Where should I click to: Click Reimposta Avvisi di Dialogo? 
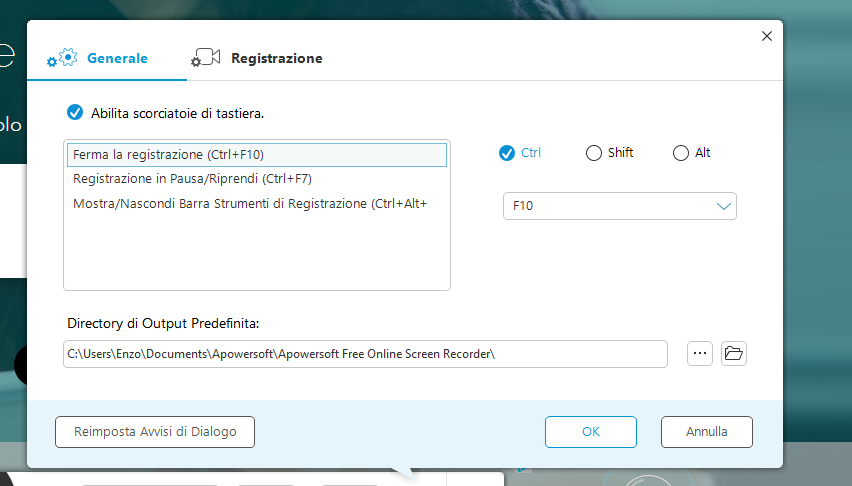pyautogui.click(x=155, y=432)
